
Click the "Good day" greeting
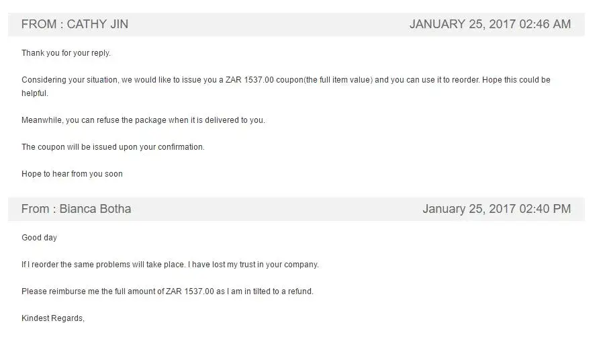click(39, 238)
